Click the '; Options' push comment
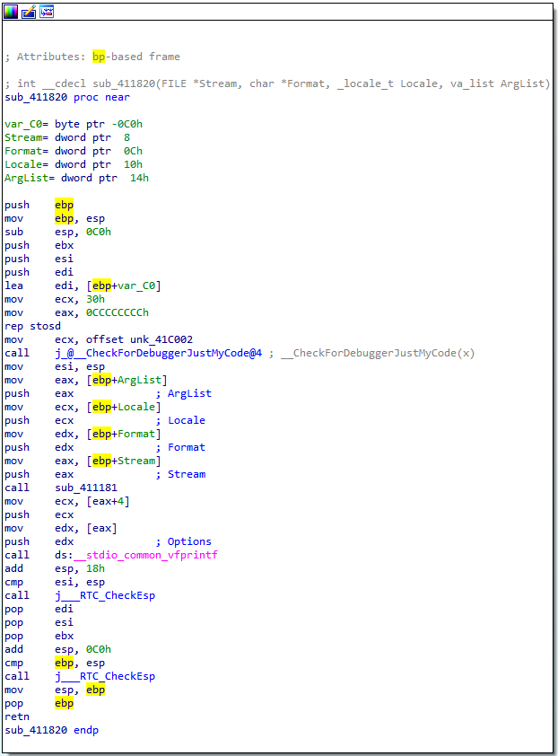This screenshot has width=558, height=756. click(184, 542)
